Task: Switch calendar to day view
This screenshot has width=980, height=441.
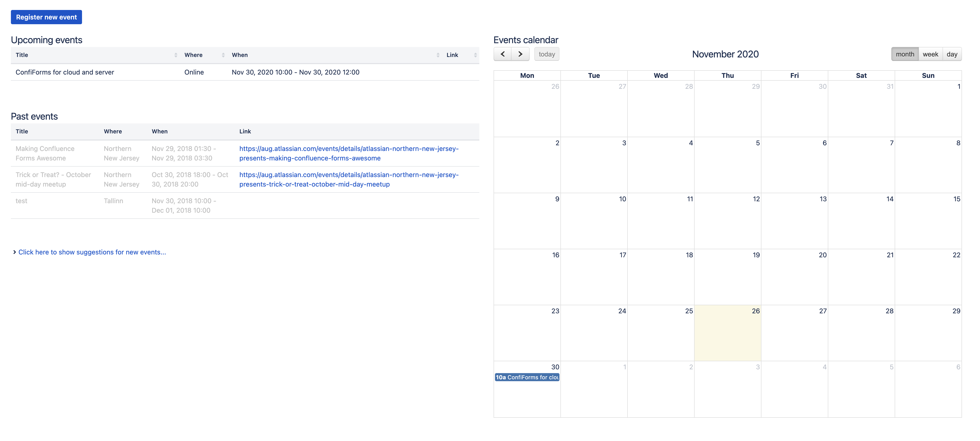Action: [952, 54]
